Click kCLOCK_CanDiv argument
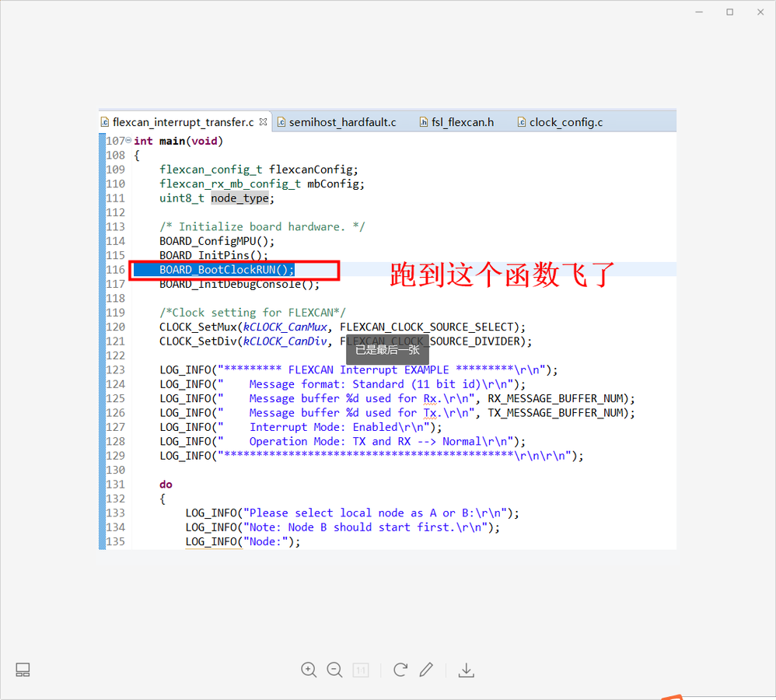776x700 pixels. [285, 341]
